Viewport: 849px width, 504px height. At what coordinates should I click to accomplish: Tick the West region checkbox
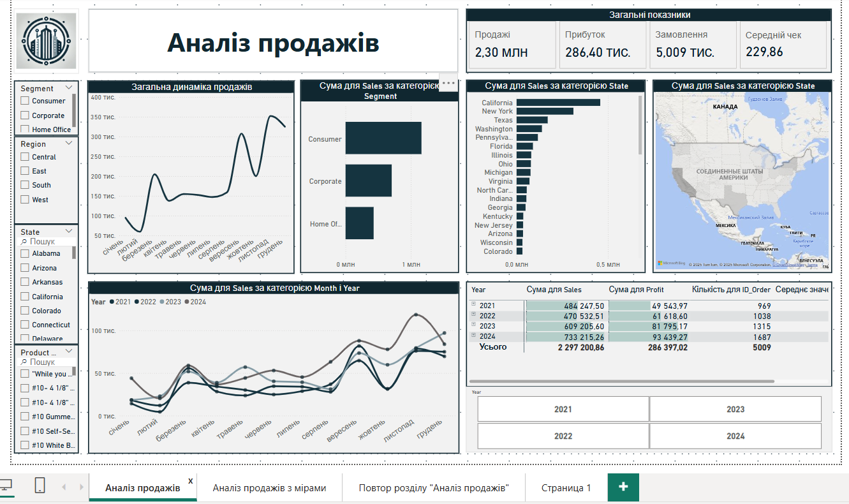click(x=25, y=200)
